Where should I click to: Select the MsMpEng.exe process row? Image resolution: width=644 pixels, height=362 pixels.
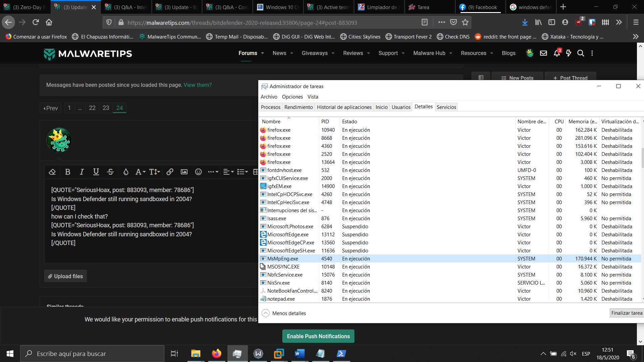coord(283,258)
